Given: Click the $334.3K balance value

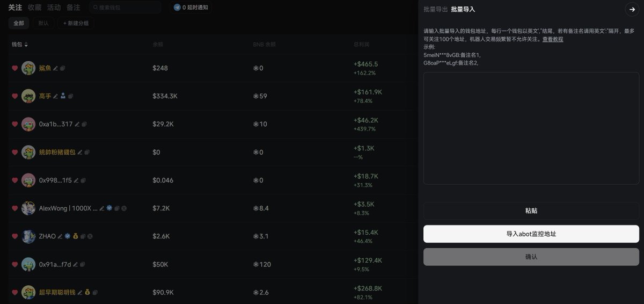Looking at the screenshot, I should coord(165,96).
